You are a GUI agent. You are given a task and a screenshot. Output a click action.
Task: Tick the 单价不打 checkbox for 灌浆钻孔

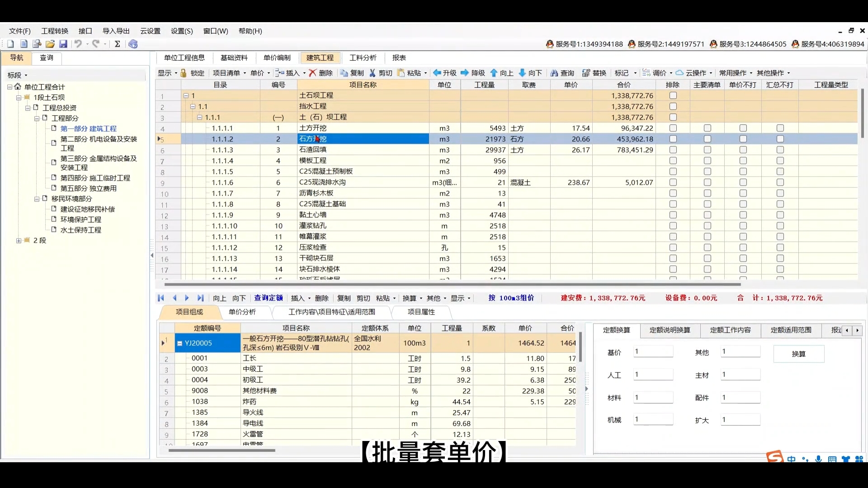pyautogui.click(x=743, y=225)
